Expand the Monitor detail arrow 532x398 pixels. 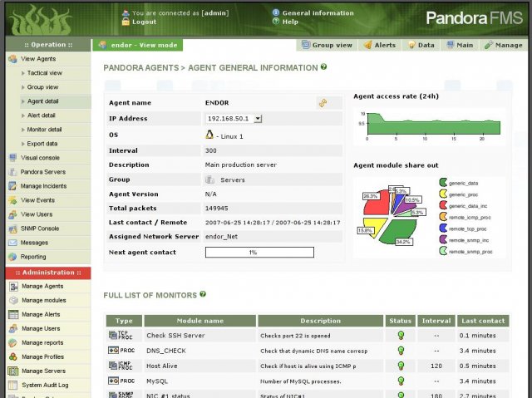pos(23,130)
